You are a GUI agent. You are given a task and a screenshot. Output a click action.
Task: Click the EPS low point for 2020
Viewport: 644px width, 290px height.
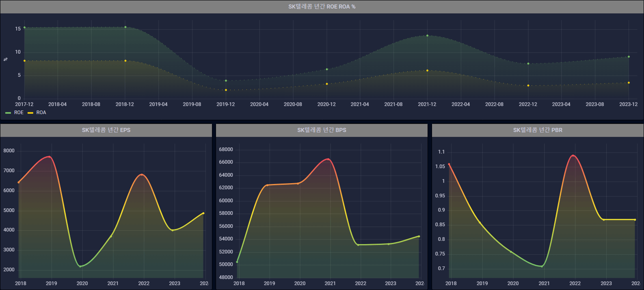coord(80,266)
